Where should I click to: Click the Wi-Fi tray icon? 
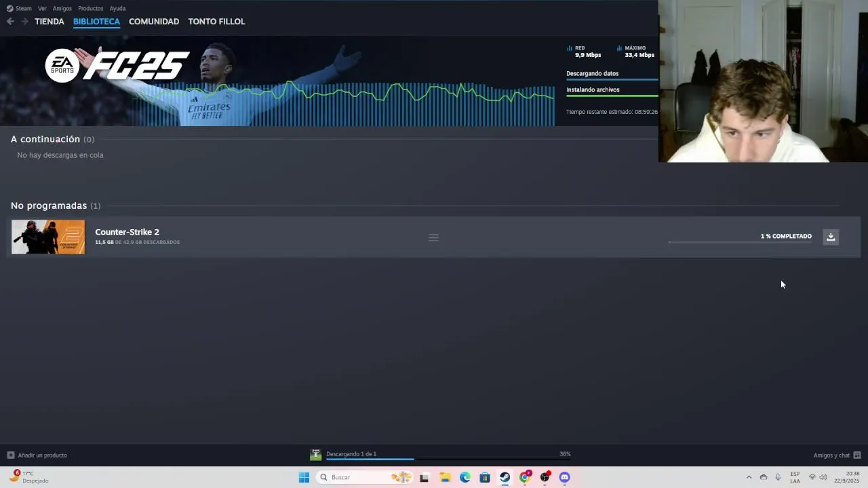coord(812,477)
